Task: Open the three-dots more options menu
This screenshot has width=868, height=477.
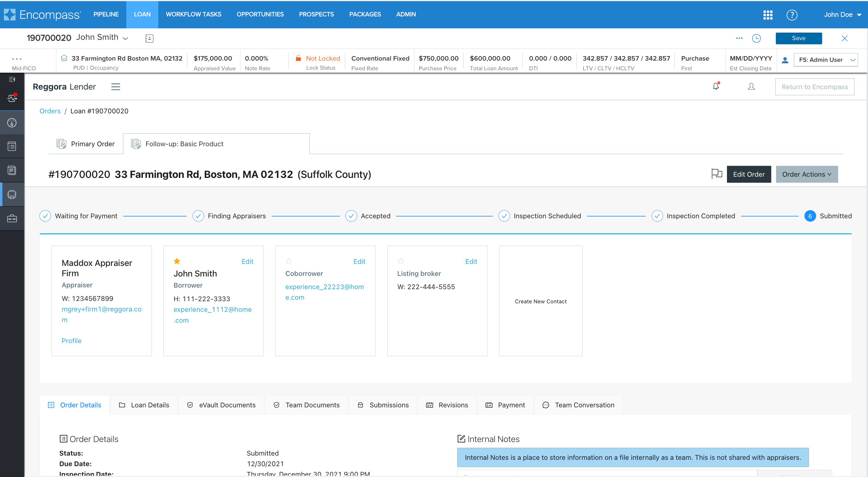Action: pyautogui.click(x=739, y=38)
